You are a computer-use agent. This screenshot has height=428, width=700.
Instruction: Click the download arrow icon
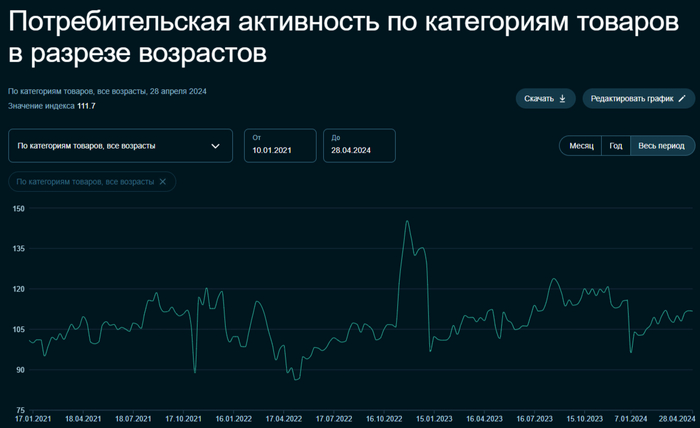coord(562,99)
